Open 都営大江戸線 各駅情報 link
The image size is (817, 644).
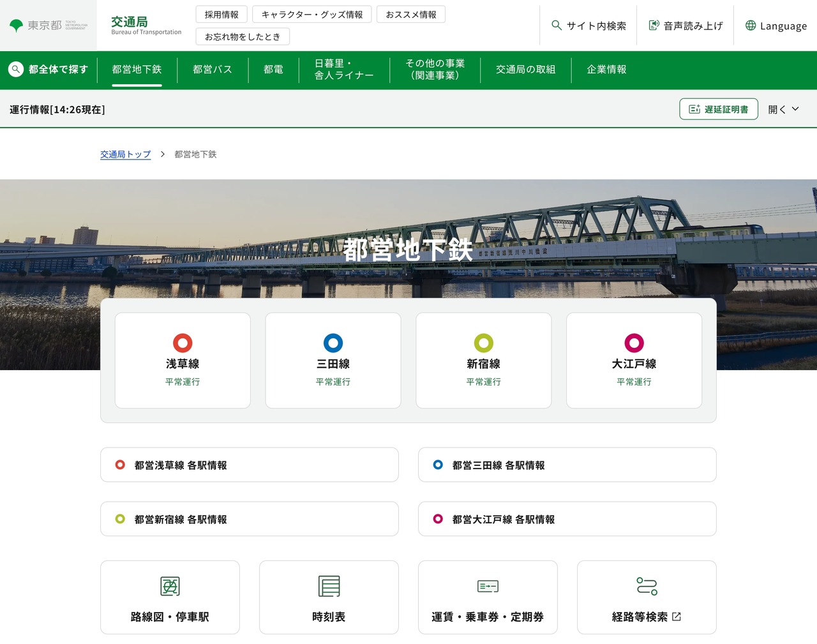pyautogui.click(x=567, y=519)
